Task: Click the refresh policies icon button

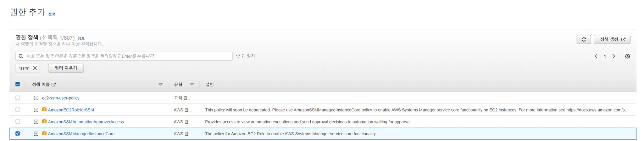Action: pos(584,39)
